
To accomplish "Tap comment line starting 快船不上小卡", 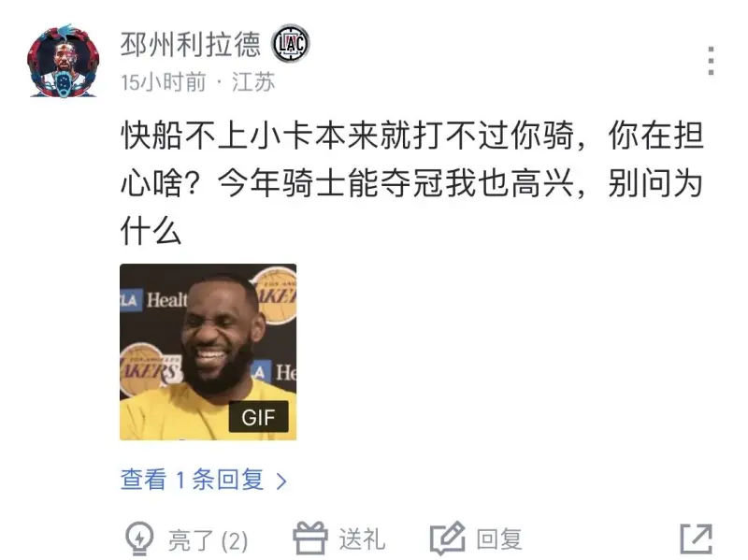I will 412,136.
